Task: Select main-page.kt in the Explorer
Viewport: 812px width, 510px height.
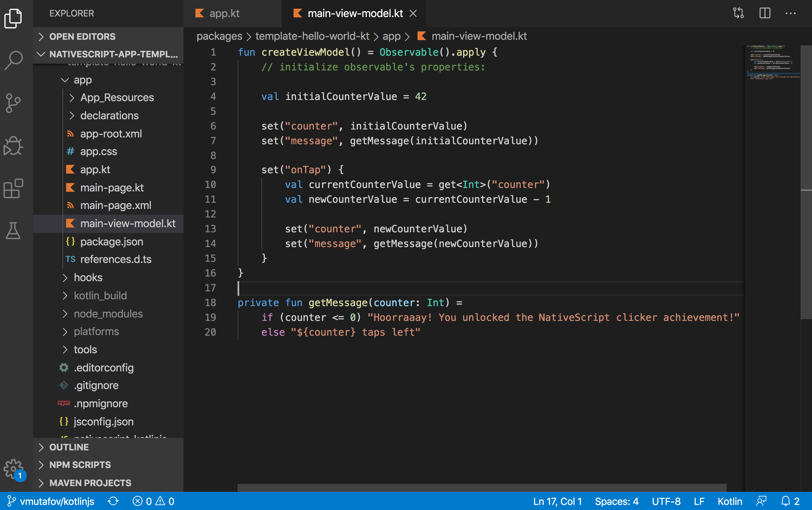Action: 112,187
